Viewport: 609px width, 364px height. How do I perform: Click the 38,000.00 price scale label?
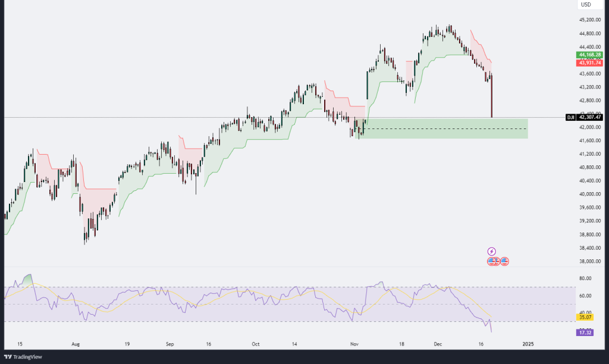pyautogui.click(x=590, y=262)
